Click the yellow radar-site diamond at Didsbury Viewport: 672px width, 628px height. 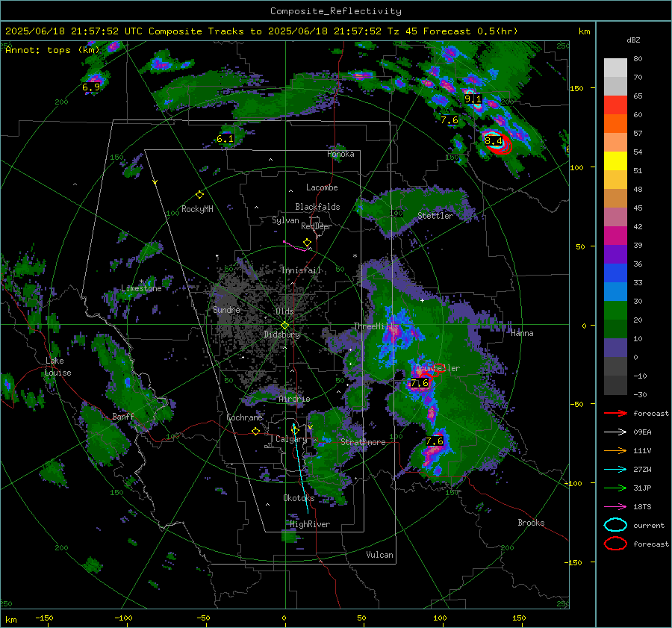(x=284, y=326)
